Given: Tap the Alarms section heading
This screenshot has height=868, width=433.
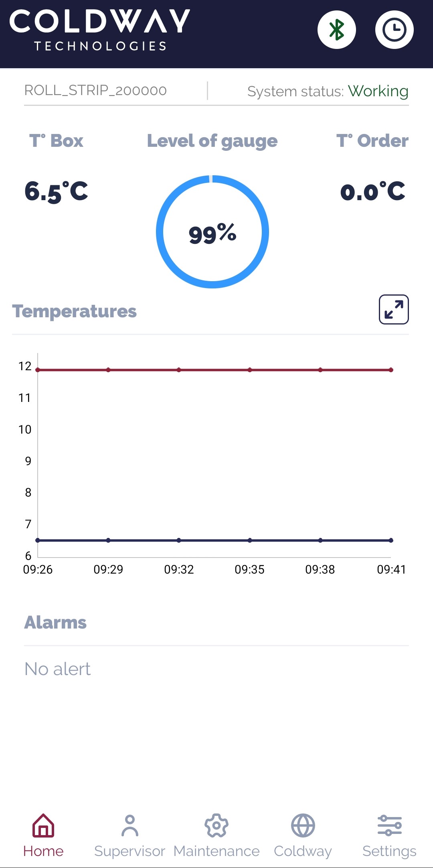Looking at the screenshot, I should 55,623.
